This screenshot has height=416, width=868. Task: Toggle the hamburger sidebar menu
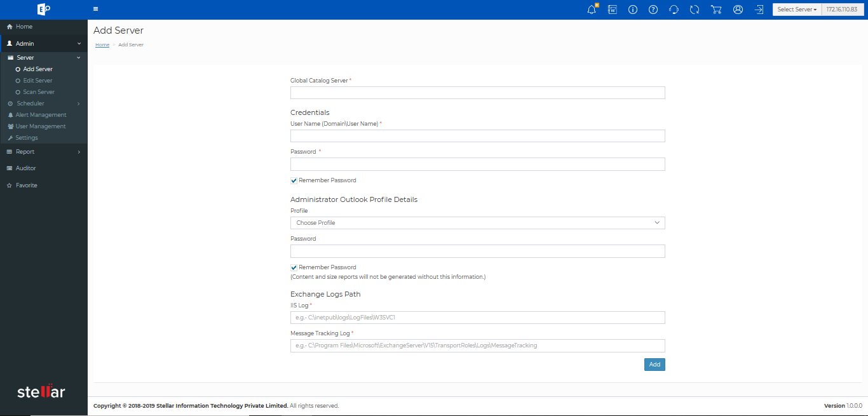(95, 10)
